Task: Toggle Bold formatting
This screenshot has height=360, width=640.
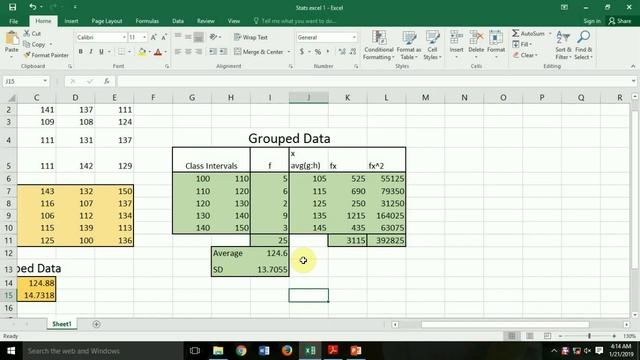Action: point(80,52)
